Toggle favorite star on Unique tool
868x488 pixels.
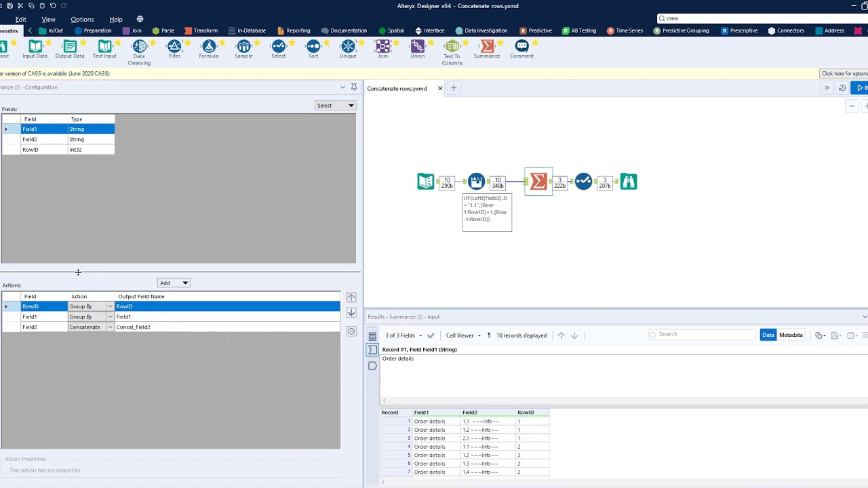pos(361,43)
